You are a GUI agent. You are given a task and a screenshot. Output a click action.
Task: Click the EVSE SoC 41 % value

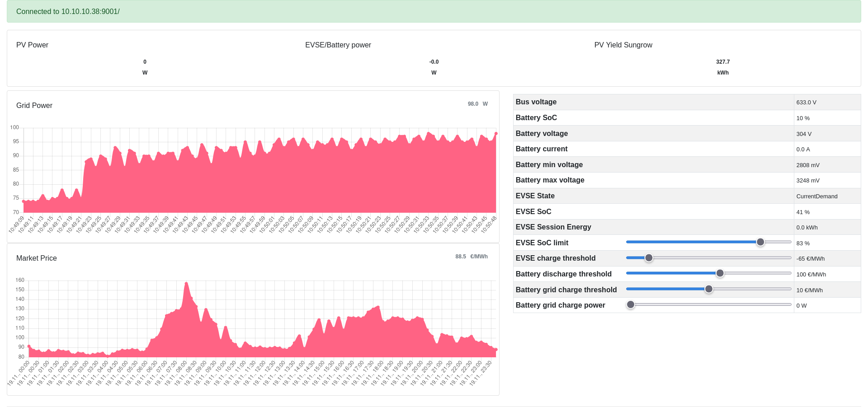[803, 212]
